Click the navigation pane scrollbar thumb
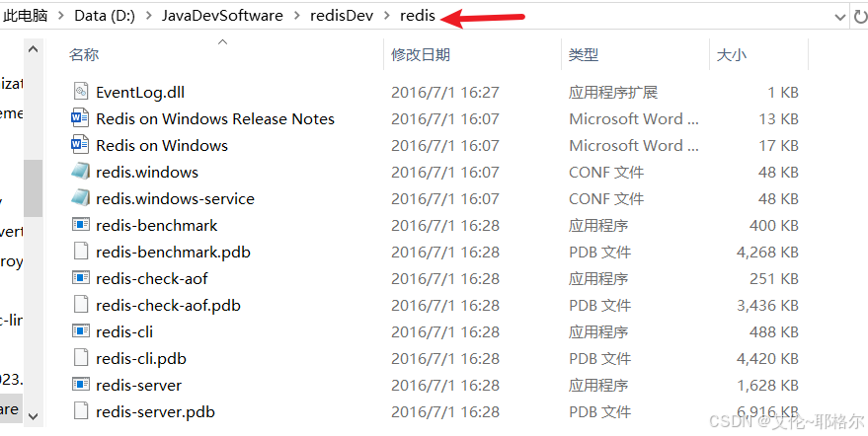This screenshot has height=436, width=868. 33,188
